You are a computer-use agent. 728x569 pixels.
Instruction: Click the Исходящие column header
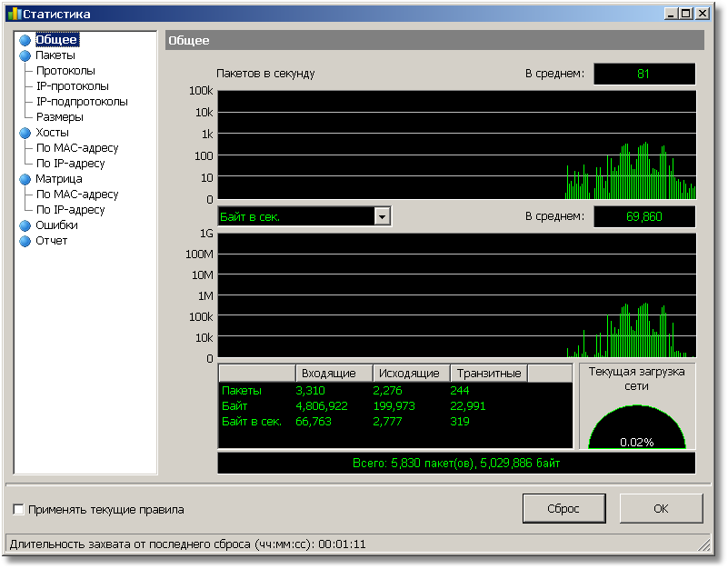(x=412, y=373)
